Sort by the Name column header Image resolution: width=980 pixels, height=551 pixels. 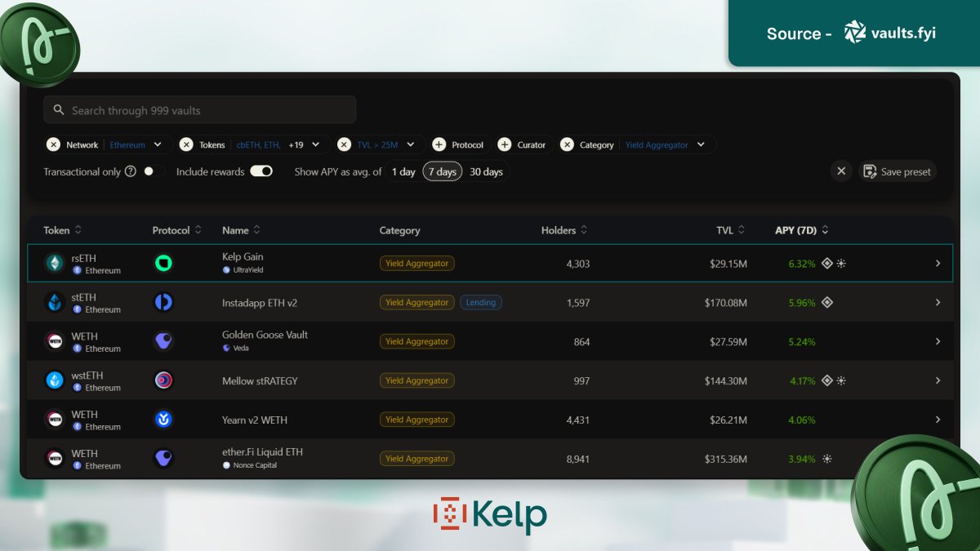coord(242,230)
